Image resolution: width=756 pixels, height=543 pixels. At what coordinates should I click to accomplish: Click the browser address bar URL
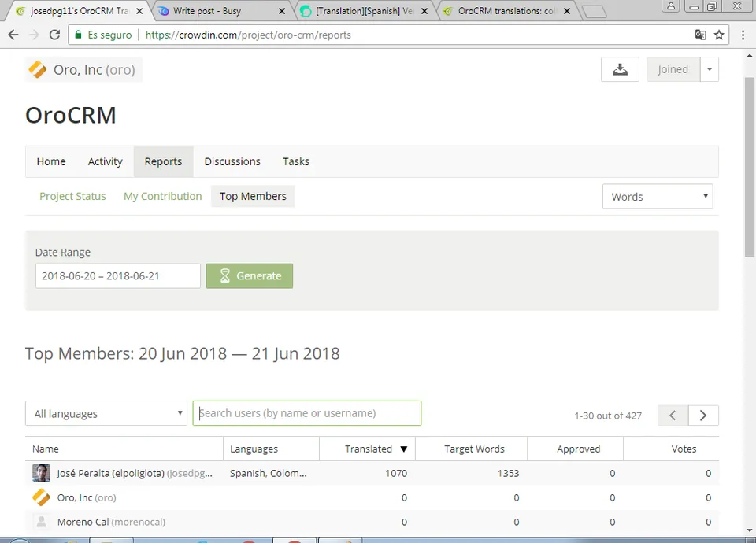click(248, 35)
